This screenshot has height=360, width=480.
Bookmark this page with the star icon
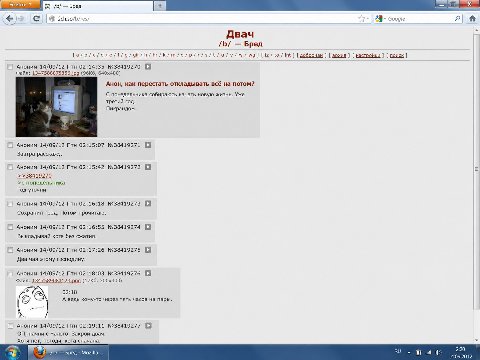tap(360, 19)
